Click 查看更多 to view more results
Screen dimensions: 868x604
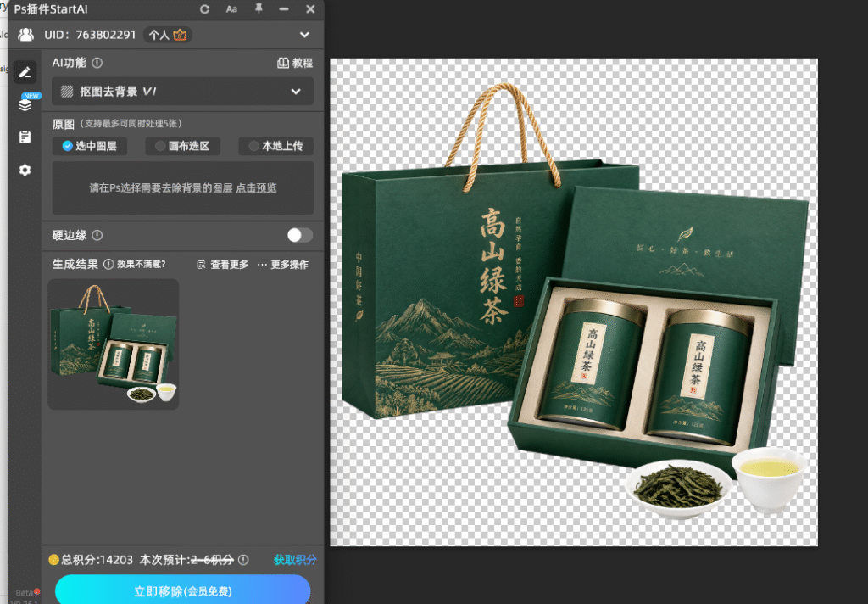[223, 265]
